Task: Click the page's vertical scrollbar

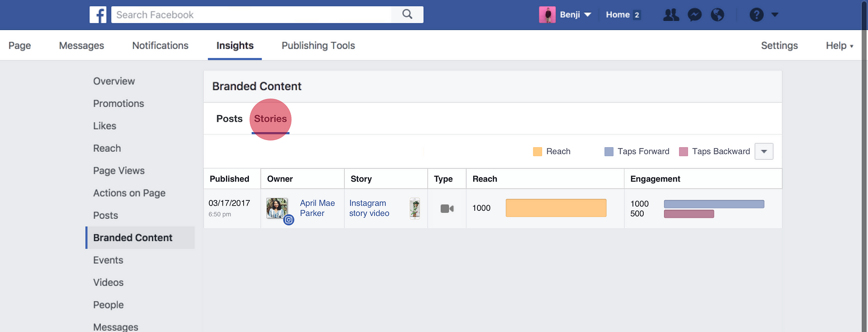Action: pyautogui.click(x=864, y=166)
